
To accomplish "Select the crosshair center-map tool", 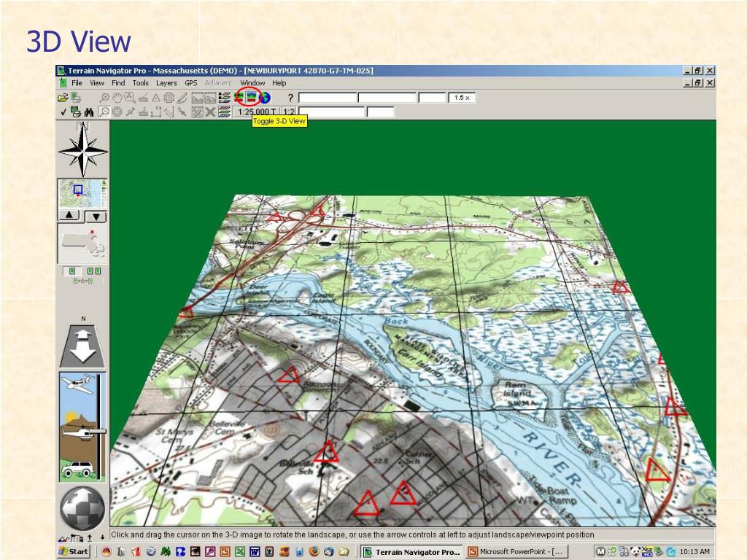I will pyautogui.click(x=117, y=112).
